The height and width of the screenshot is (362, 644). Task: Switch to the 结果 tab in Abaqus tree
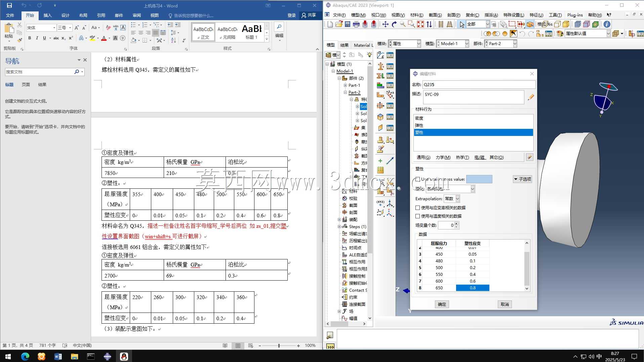pos(345,45)
